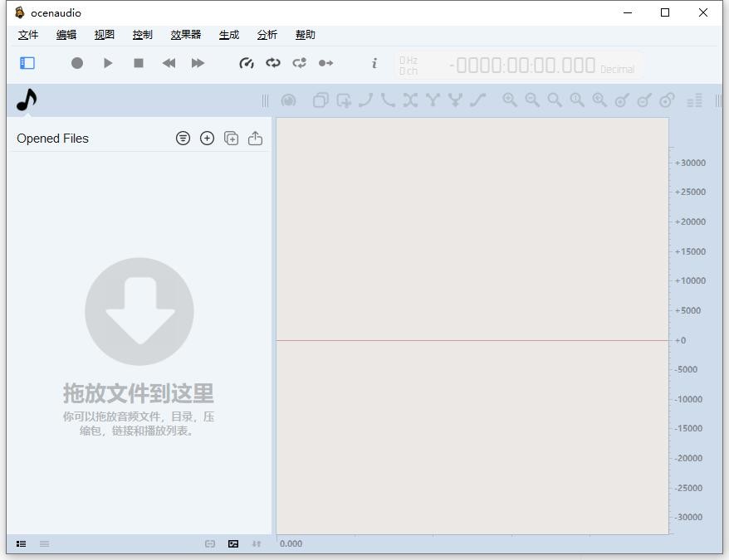Viewport: 729px width, 560px height.
Task: Switch to detailed list view icon
Action: tap(21, 543)
